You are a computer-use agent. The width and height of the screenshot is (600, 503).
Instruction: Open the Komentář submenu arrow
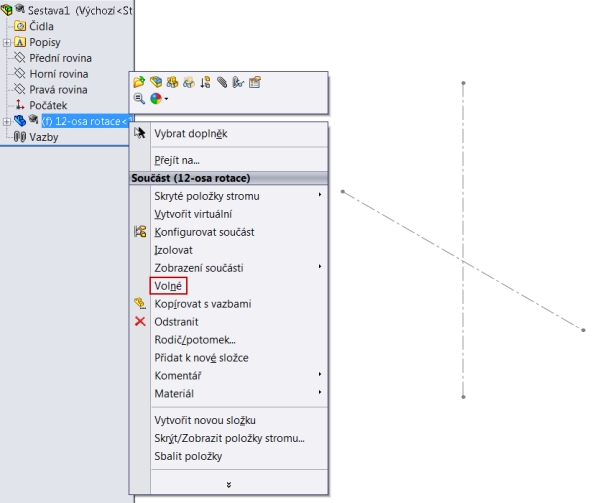coord(320,374)
